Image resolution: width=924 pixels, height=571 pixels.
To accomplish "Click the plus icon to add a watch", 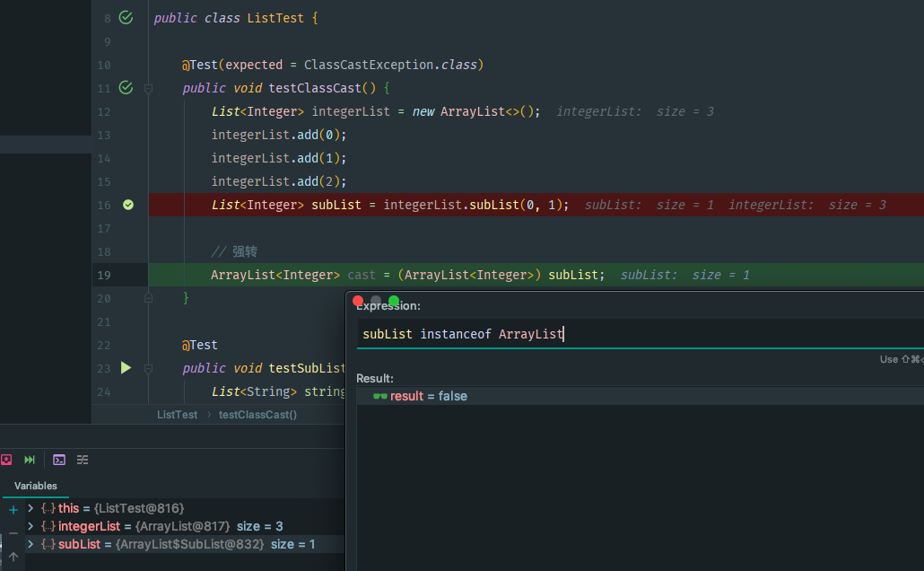I will [x=13, y=510].
